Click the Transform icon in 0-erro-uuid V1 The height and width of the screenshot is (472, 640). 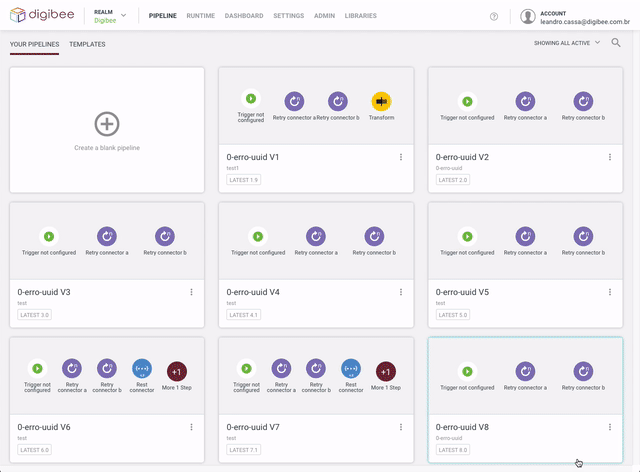click(381, 101)
